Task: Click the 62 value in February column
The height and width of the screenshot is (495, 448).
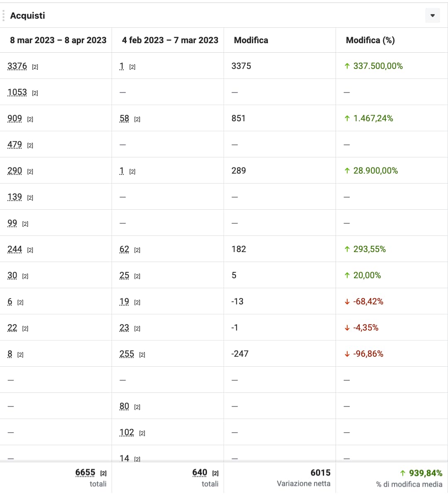Action: pyautogui.click(x=124, y=249)
